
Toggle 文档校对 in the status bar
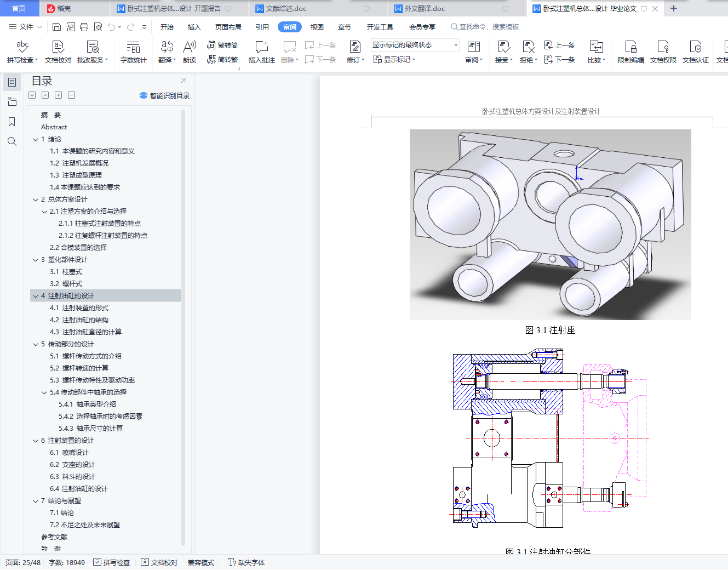point(159,562)
